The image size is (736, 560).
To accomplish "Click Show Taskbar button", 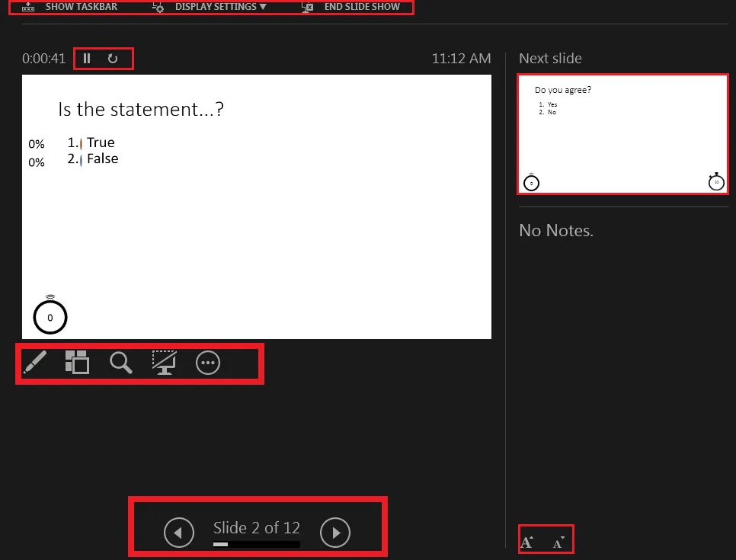I will point(70,7).
